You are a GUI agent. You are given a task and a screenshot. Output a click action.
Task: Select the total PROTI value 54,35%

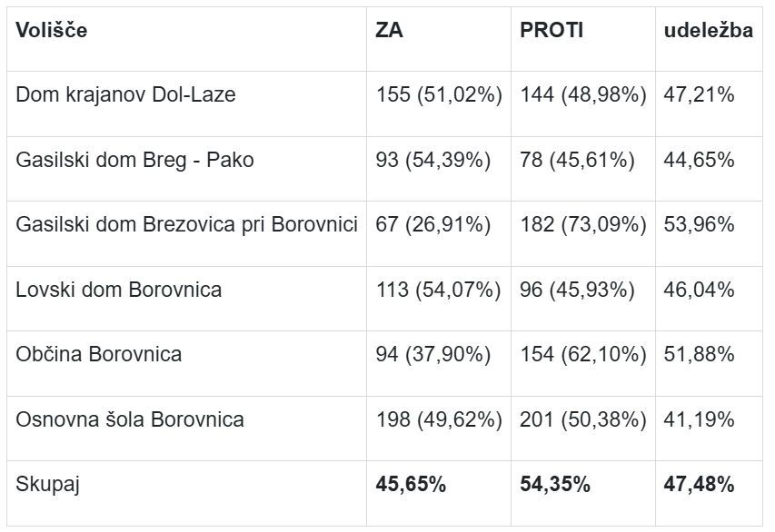tap(555, 485)
